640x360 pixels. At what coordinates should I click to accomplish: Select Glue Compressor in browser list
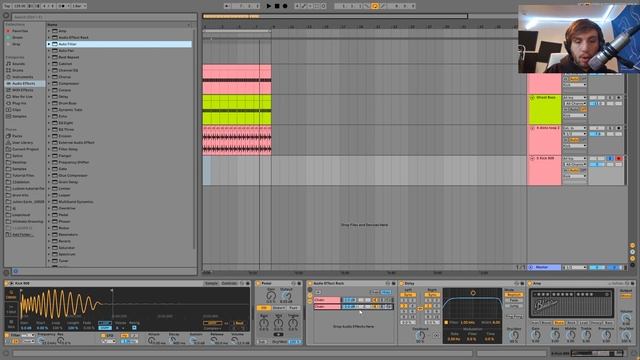[x=73, y=176]
